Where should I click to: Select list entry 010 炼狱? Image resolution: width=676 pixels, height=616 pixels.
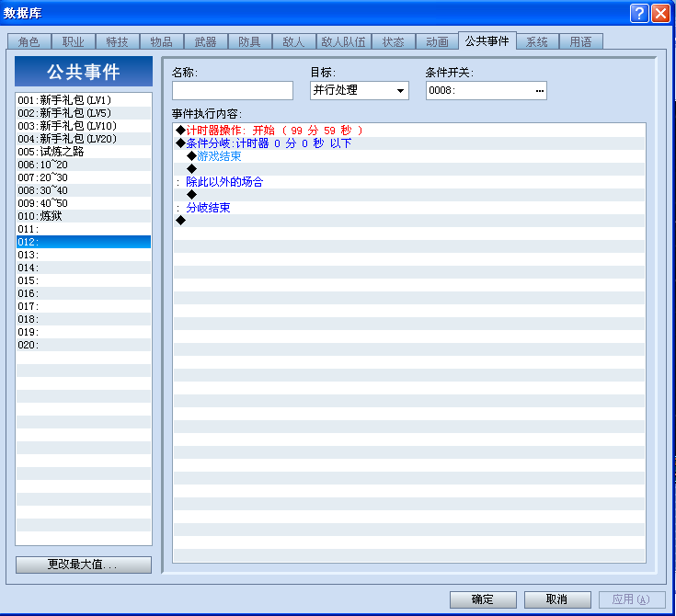click(84, 216)
